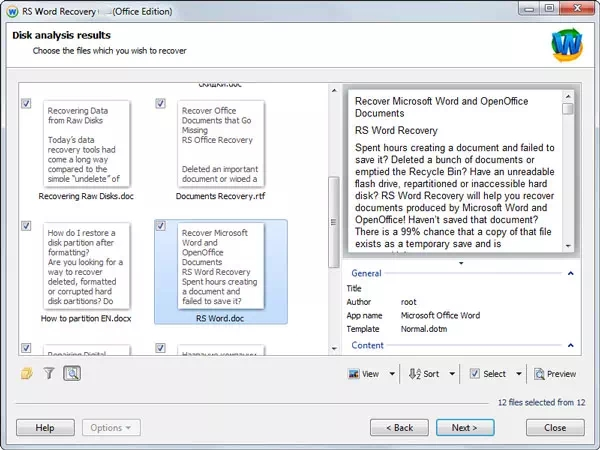
Task: Open the filter funnel icon
Action: [x=49, y=374]
